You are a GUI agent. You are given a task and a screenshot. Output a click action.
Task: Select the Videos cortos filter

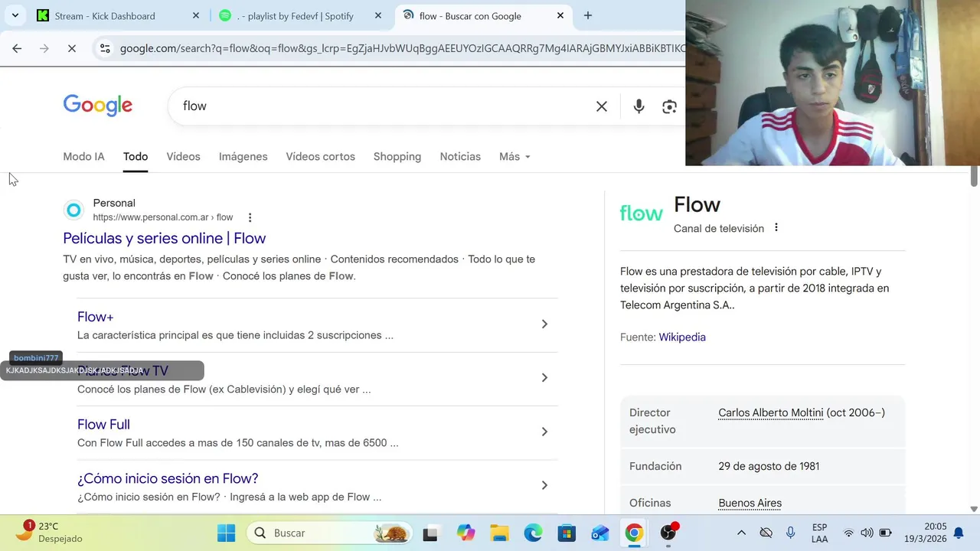pos(320,156)
